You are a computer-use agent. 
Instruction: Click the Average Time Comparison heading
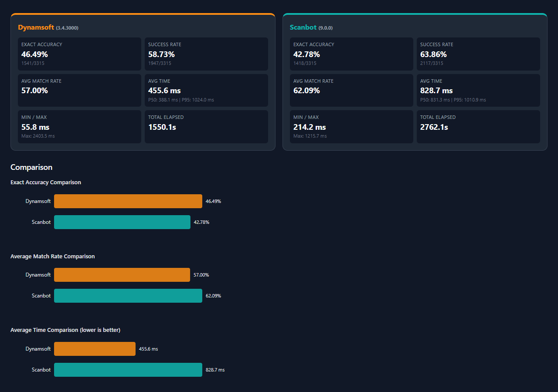click(65, 330)
